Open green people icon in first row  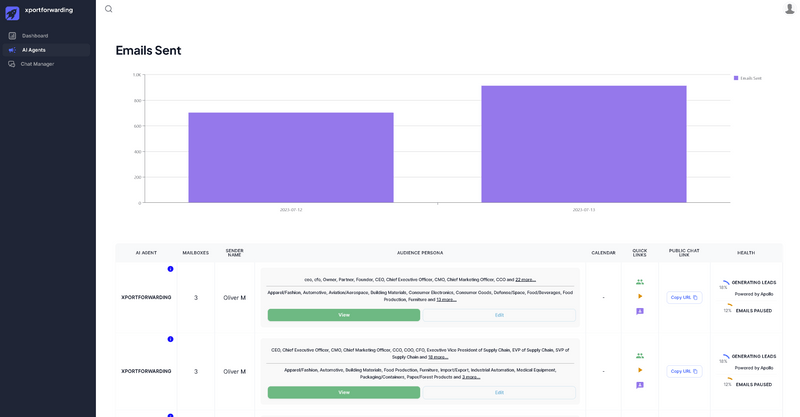pos(640,282)
